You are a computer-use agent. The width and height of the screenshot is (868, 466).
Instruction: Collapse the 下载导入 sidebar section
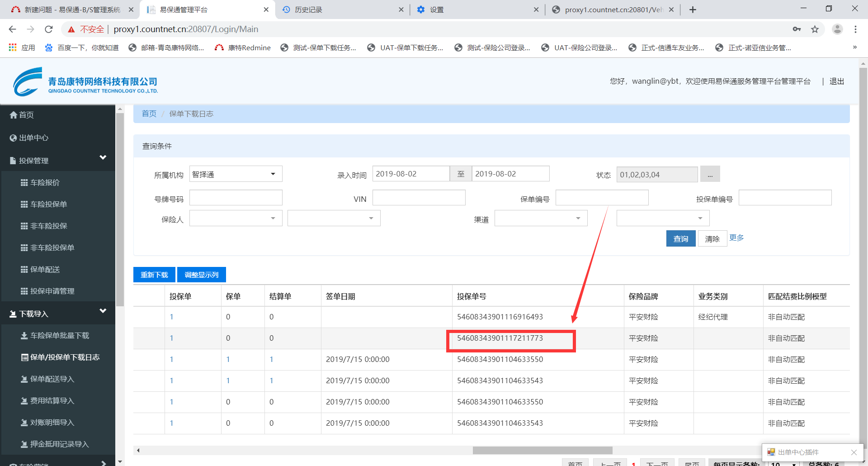103,311
